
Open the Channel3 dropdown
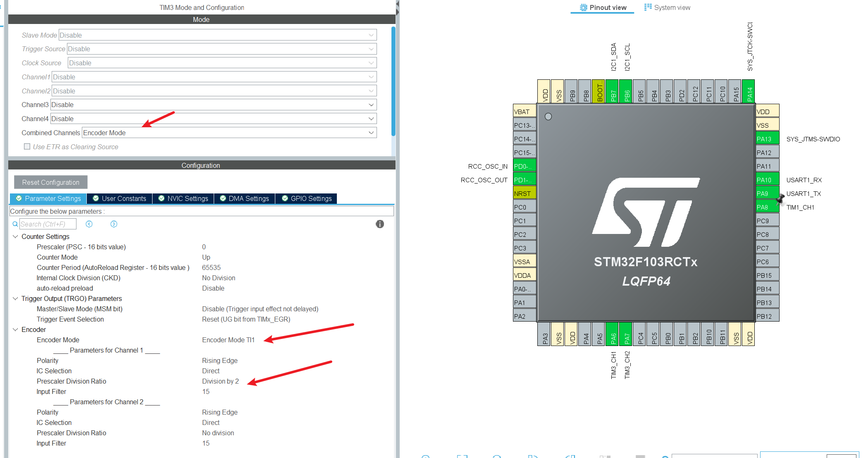213,105
